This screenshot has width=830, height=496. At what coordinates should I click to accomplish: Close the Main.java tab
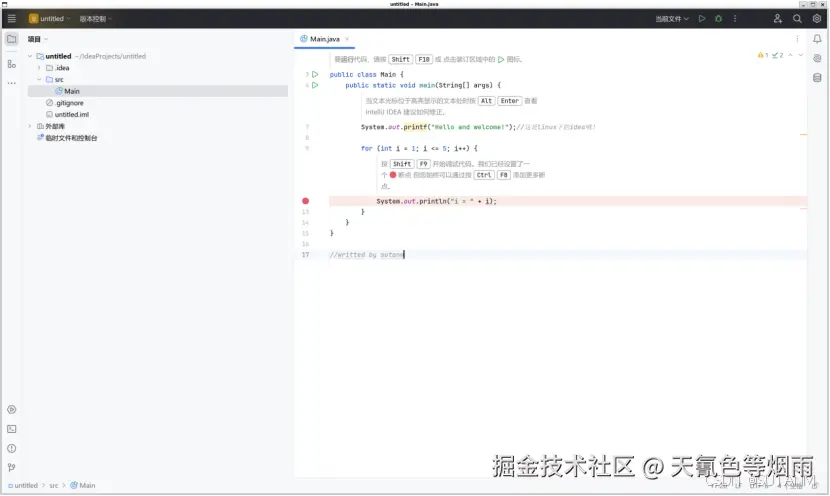(347, 39)
